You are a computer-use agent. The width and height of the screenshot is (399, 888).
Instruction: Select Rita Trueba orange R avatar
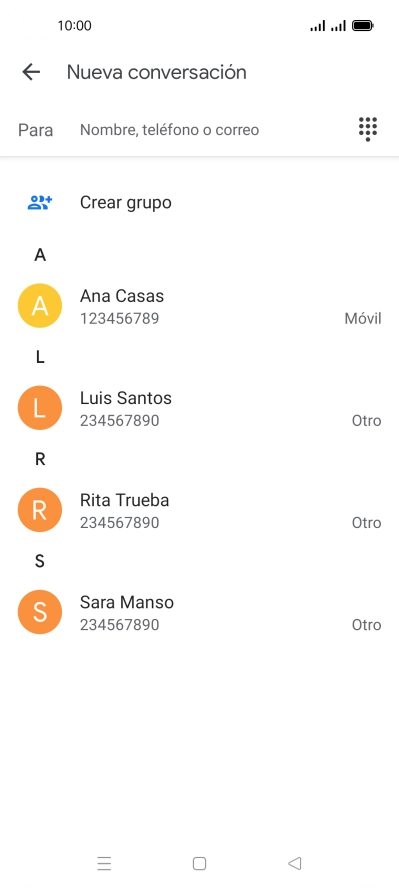(40, 510)
